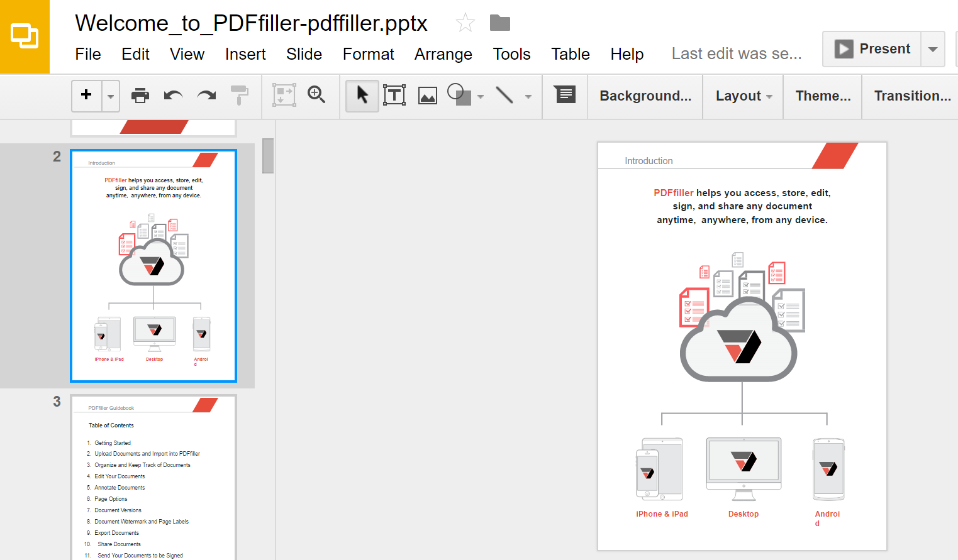Select the line tool icon
The height and width of the screenshot is (560, 958).
pyautogui.click(x=504, y=95)
